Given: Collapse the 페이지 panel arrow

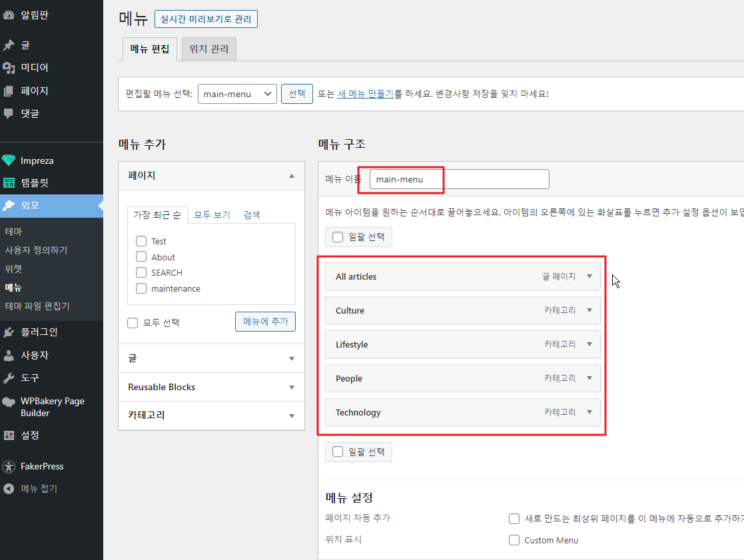Looking at the screenshot, I should 292,176.
